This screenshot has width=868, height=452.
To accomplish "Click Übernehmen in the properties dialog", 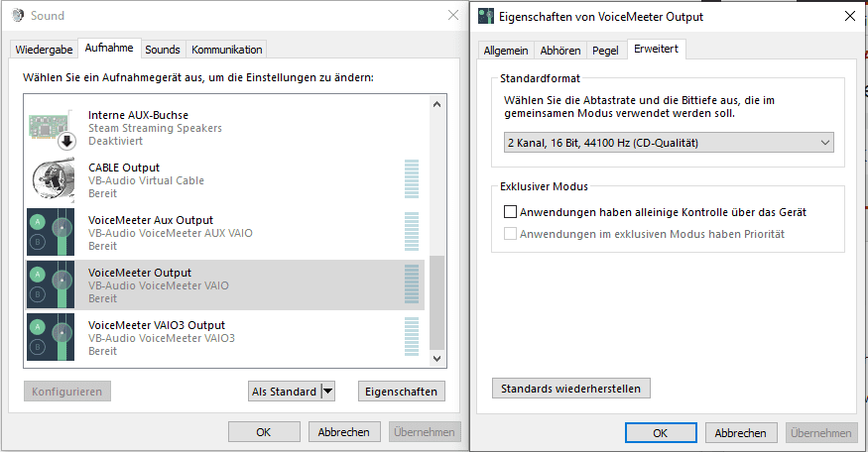I will coord(821,432).
